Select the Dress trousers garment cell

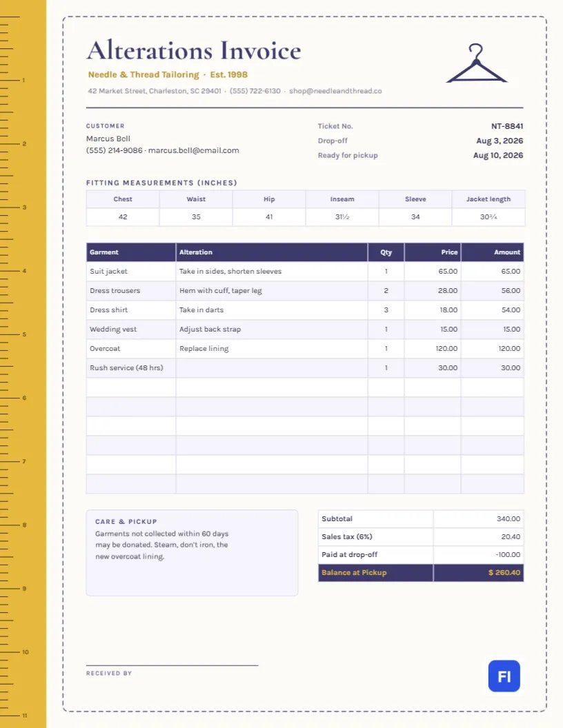(x=131, y=291)
